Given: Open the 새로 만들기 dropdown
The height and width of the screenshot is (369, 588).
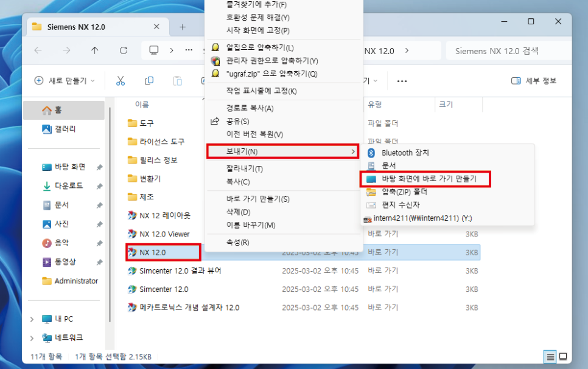Looking at the screenshot, I should click(65, 80).
